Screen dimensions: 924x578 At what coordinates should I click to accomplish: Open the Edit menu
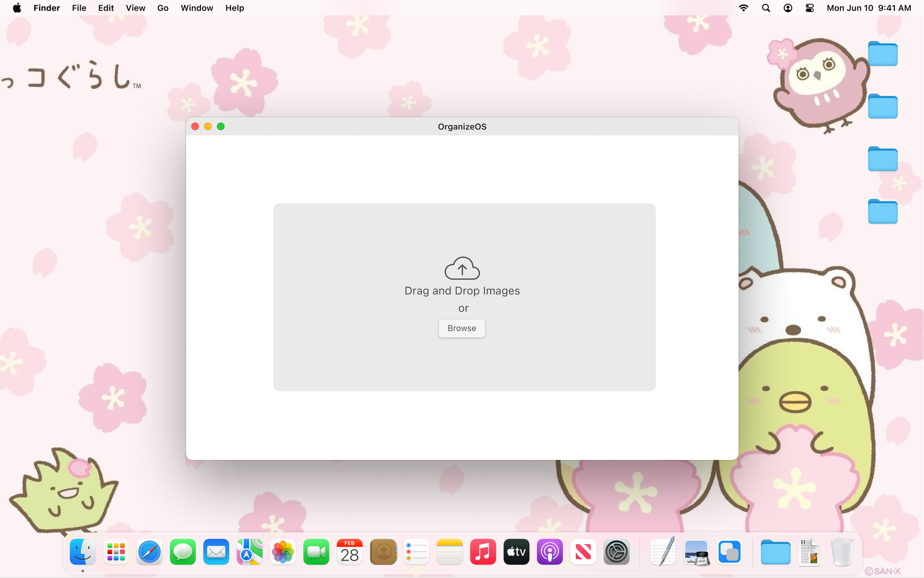(x=106, y=8)
